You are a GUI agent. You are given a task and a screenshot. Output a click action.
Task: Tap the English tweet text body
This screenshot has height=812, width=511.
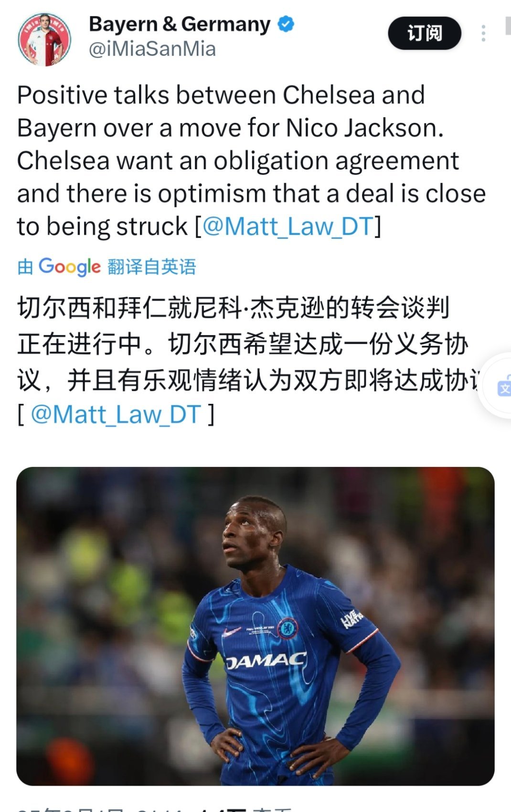point(252,161)
